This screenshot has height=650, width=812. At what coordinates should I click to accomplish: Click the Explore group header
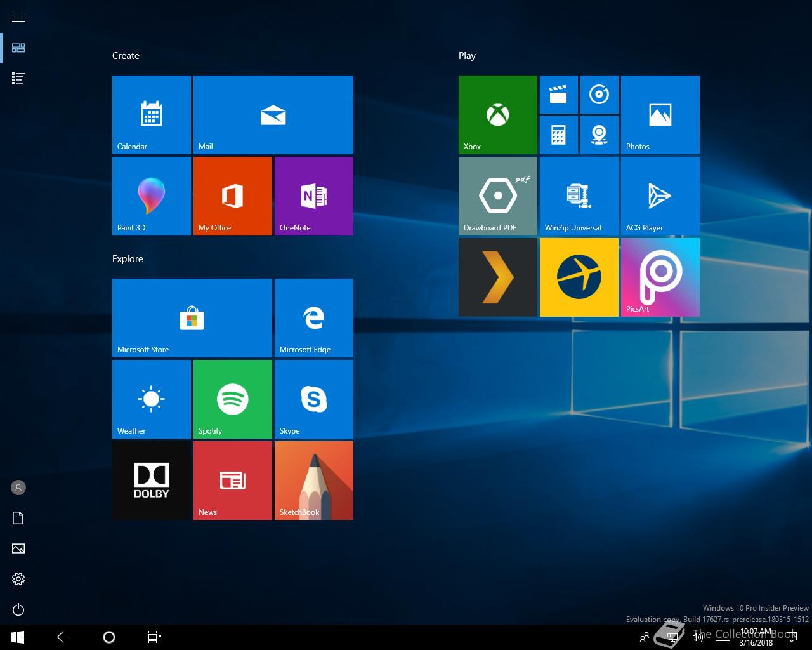point(128,259)
